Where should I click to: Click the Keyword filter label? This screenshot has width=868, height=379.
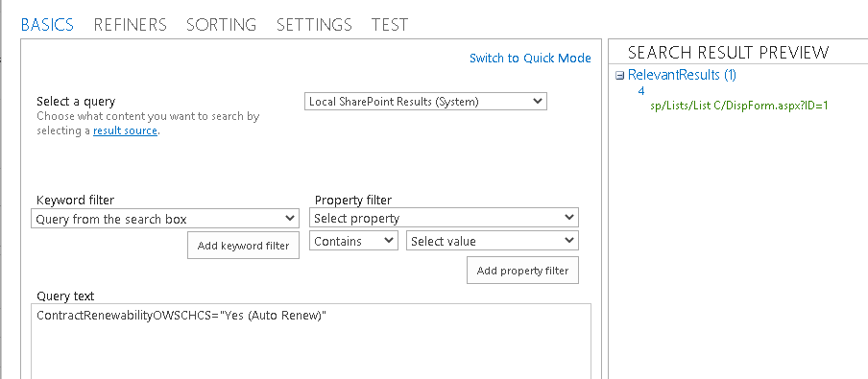[x=75, y=201]
